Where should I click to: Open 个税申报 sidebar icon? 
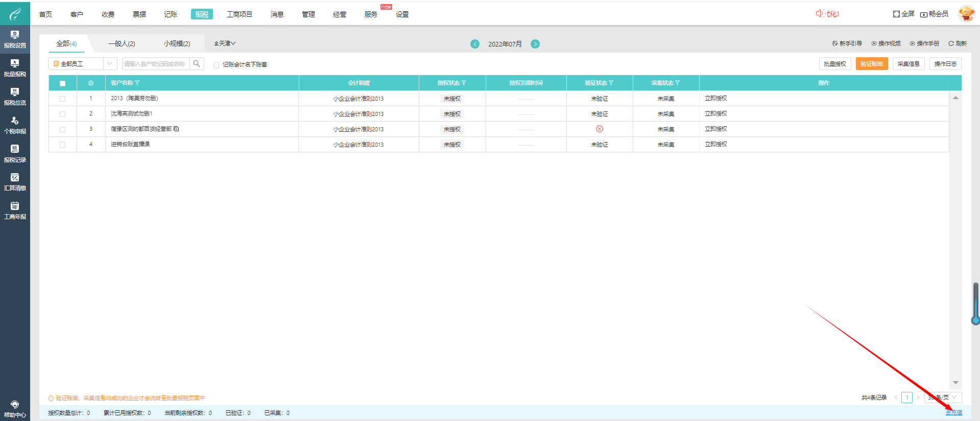15,125
